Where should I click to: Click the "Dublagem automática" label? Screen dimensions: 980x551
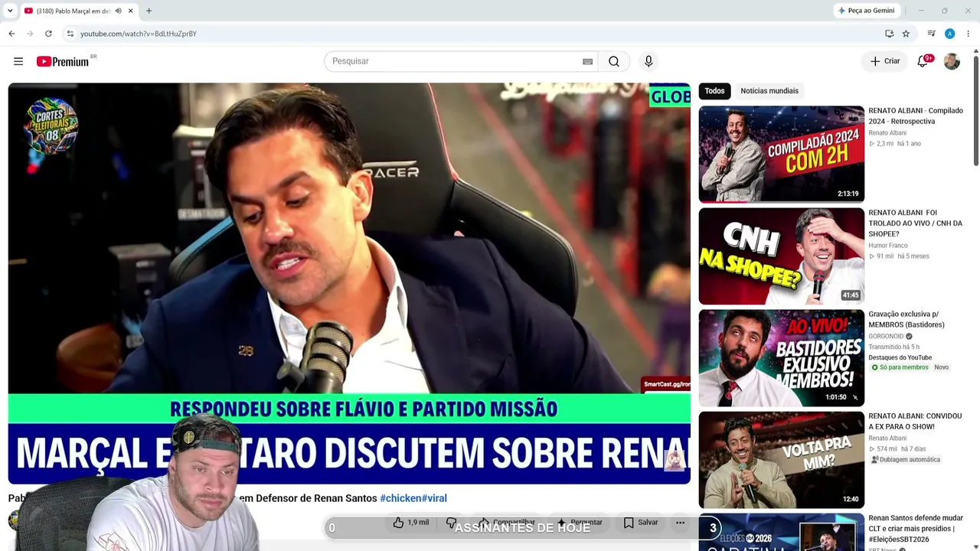point(905,460)
